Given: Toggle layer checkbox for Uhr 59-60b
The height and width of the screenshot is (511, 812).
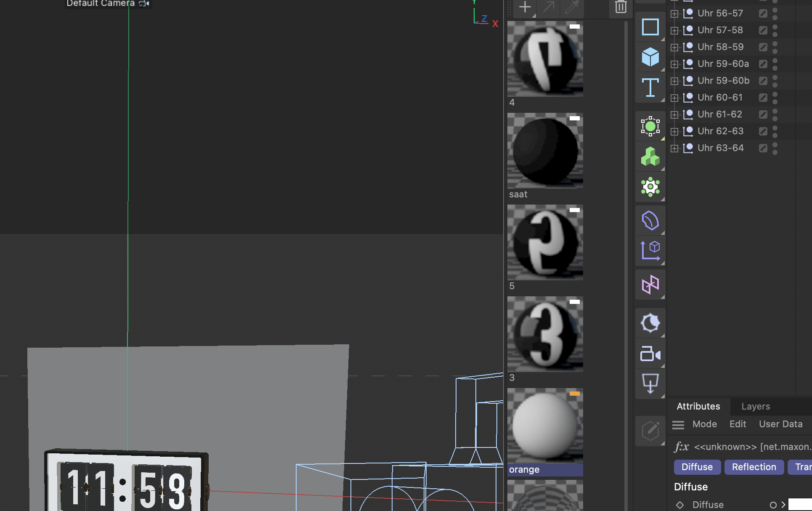Looking at the screenshot, I should pyautogui.click(x=763, y=81).
